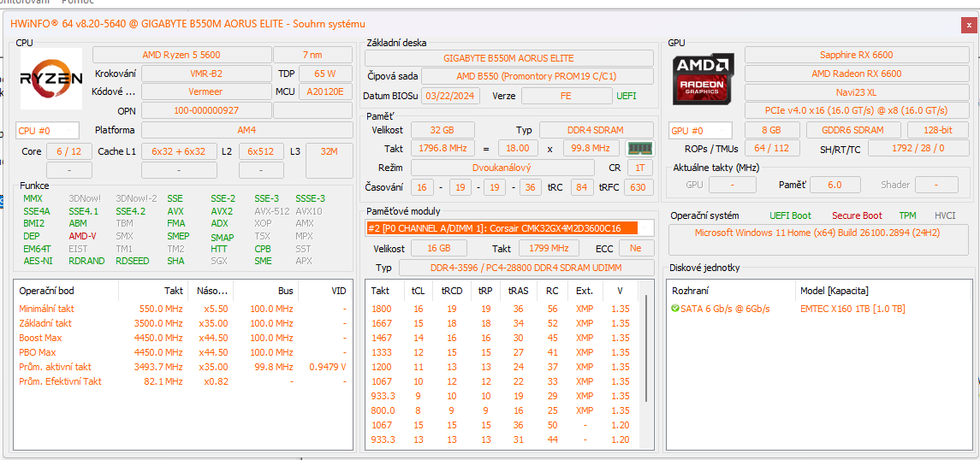
Task: Click the 6 / 12 core count
Action: [68, 151]
